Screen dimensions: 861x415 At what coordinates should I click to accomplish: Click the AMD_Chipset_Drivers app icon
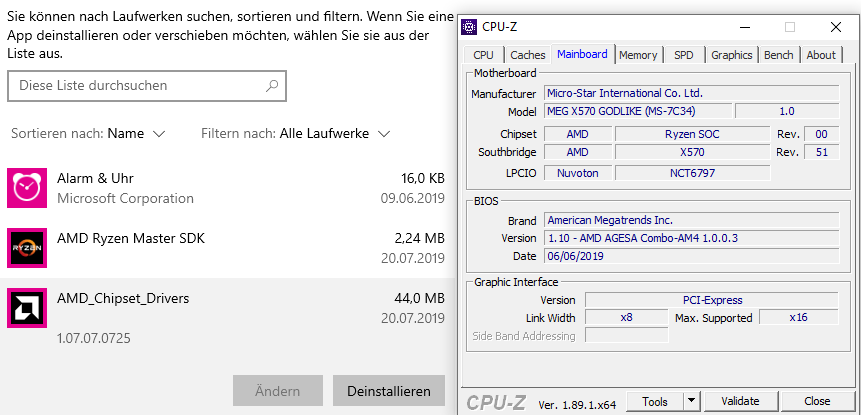[27, 309]
